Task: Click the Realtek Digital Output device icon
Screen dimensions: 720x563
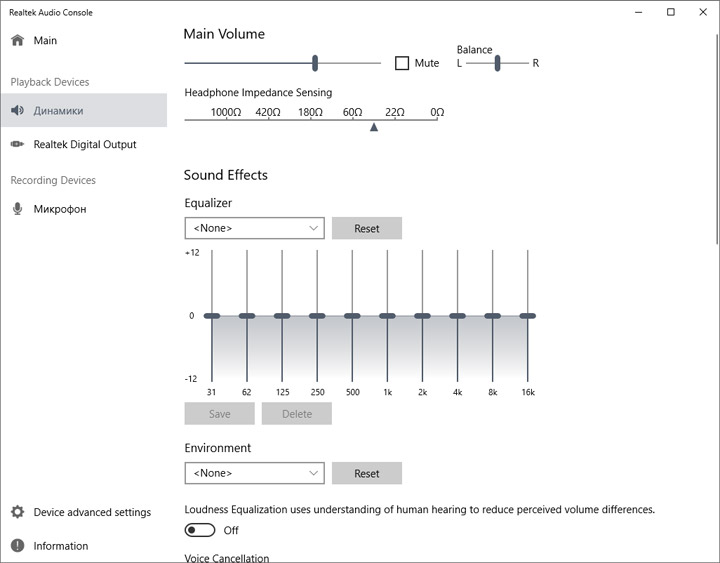Action: click(x=17, y=145)
